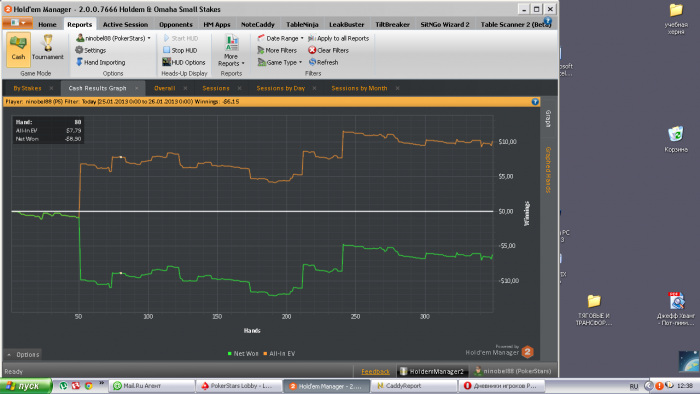Open Sessions report tab
The height and width of the screenshot is (394, 700).
216,88
